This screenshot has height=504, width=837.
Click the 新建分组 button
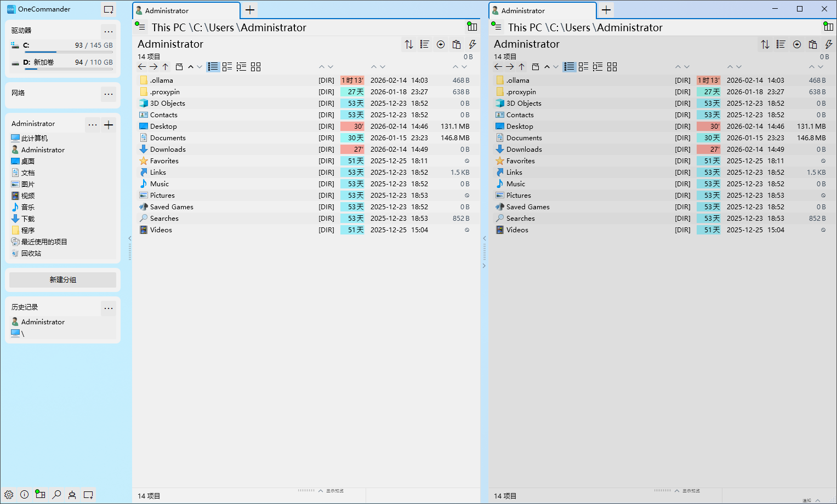62,279
